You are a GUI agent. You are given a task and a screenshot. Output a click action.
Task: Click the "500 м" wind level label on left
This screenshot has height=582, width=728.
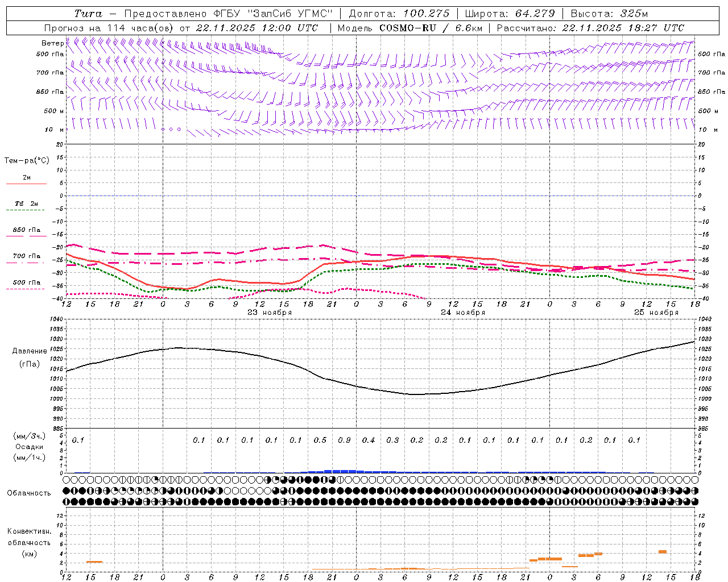click(54, 111)
